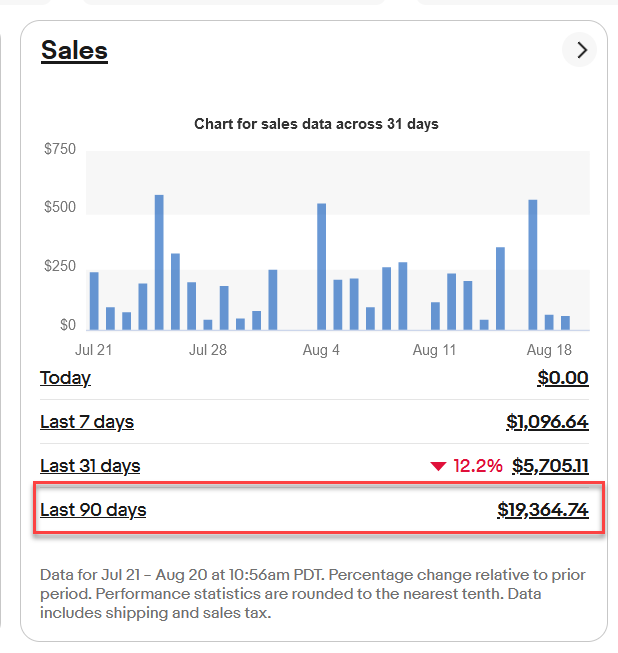Open Today's sales report

pos(65,378)
